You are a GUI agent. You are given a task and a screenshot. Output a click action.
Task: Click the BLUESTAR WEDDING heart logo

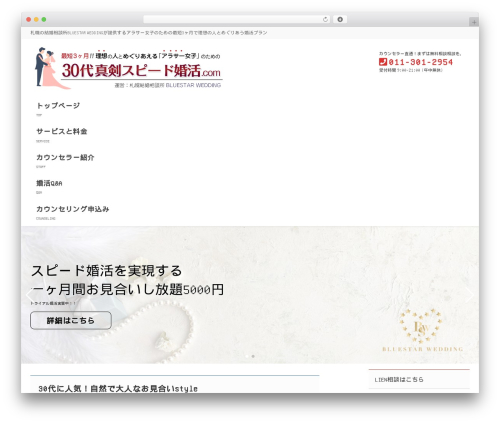(422, 330)
